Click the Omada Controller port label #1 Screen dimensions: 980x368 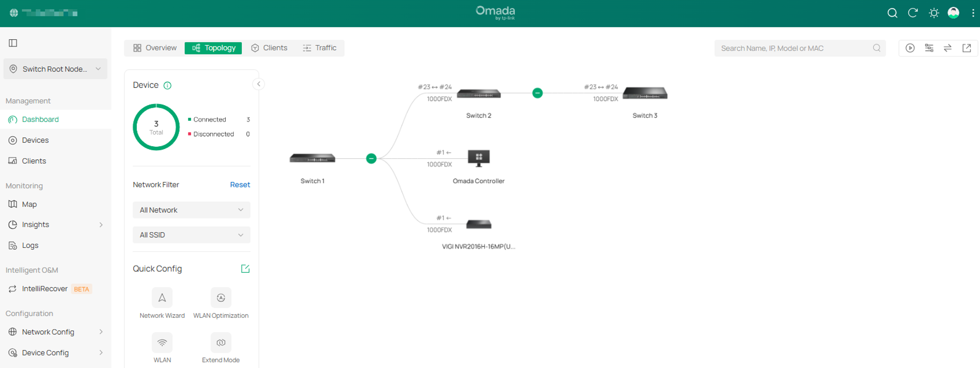pyautogui.click(x=444, y=153)
